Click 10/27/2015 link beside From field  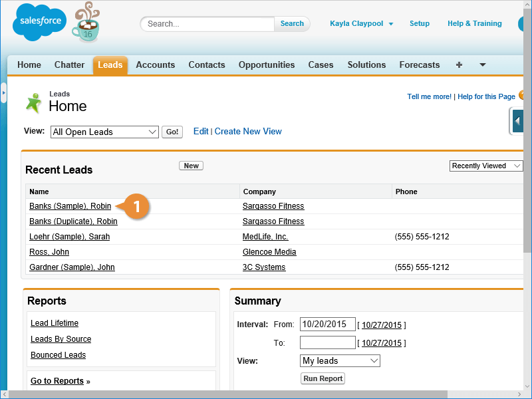(381, 325)
